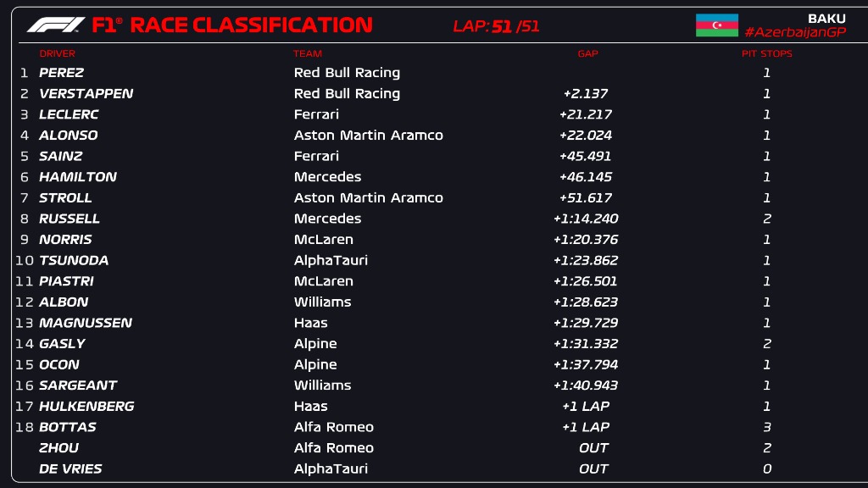The width and height of the screenshot is (868, 488).
Task: Click the PIT STOPS column header
Action: click(766, 53)
